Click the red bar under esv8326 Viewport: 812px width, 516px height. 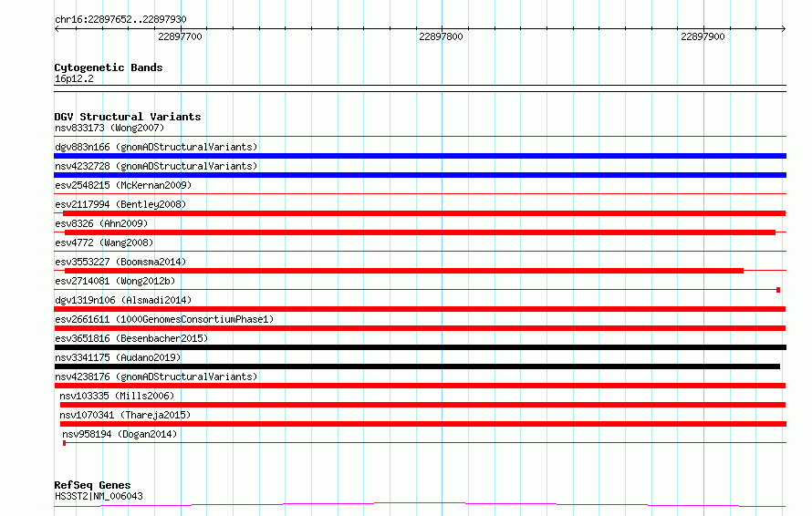(x=420, y=232)
